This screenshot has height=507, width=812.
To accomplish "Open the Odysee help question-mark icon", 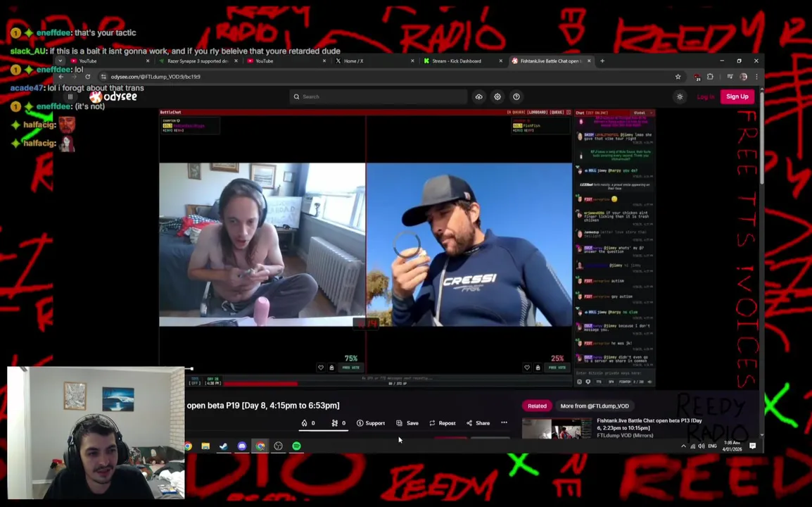I will pyautogui.click(x=516, y=97).
